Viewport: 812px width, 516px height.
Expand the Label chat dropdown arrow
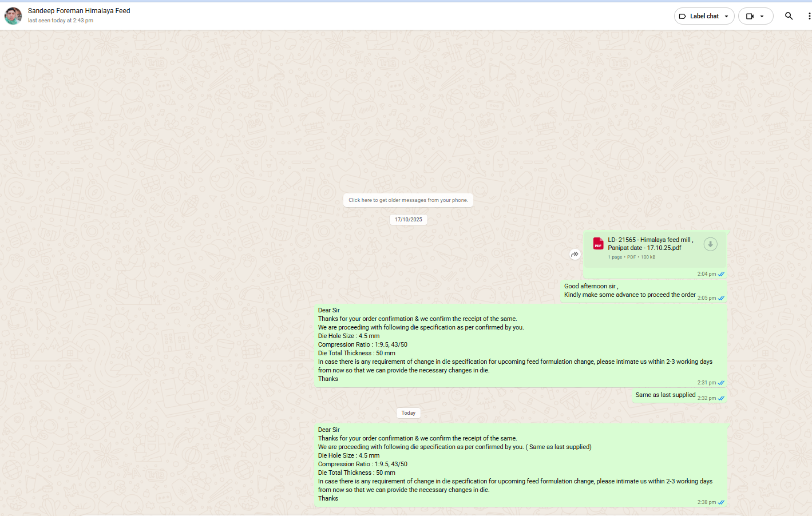click(x=727, y=17)
